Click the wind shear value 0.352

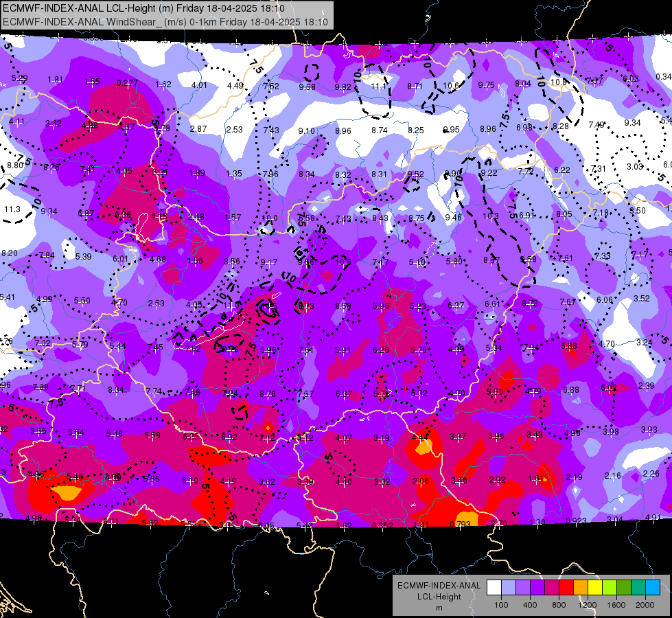click(x=383, y=525)
